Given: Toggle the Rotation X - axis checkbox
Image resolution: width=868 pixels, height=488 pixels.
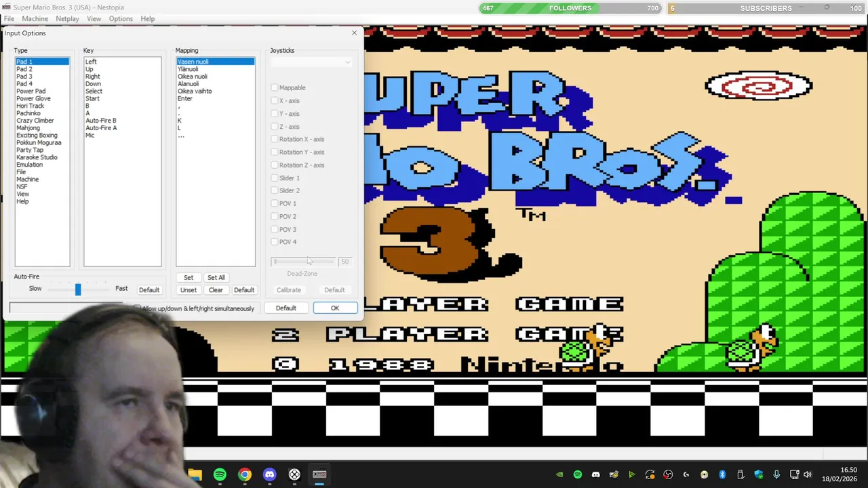Looking at the screenshot, I should click(275, 139).
